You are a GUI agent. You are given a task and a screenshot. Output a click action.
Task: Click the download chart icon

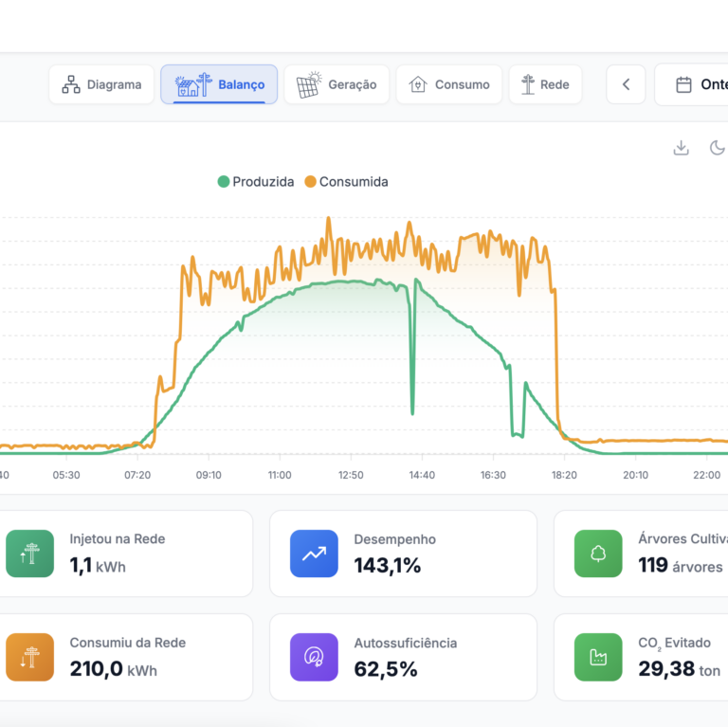point(681,148)
